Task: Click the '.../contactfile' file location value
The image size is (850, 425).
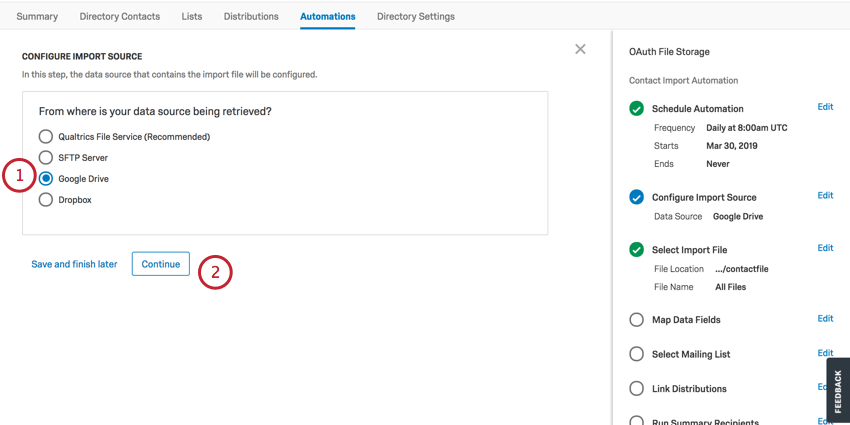Action: [742, 269]
